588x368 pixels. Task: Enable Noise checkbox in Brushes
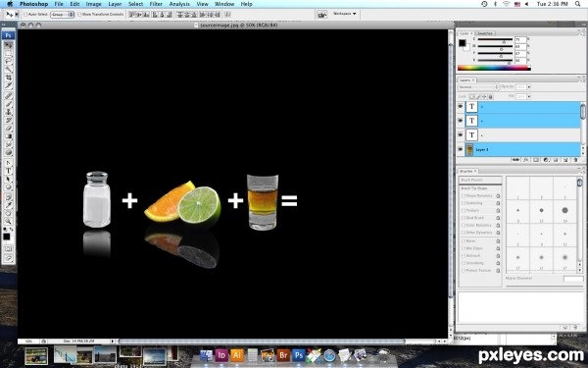[464, 241]
